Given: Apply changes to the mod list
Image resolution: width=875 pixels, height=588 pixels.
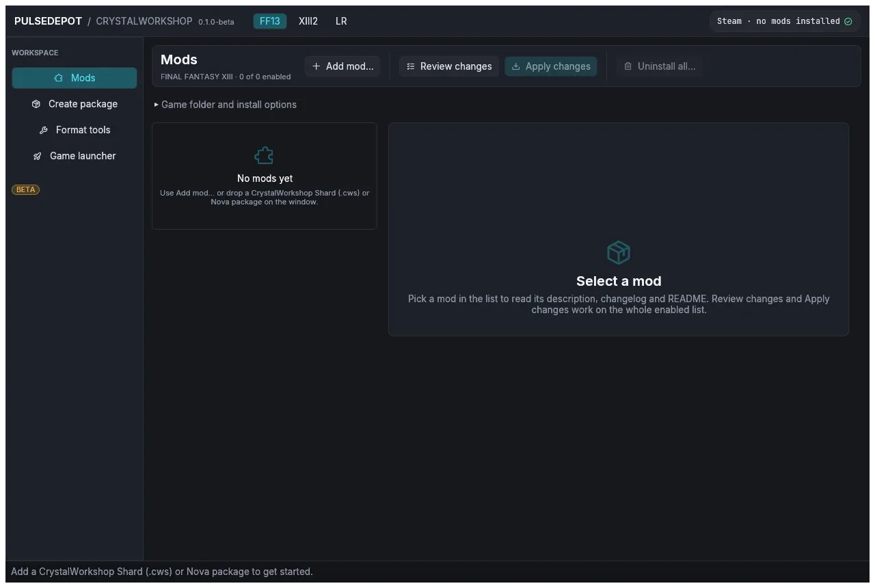Looking at the screenshot, I should [551, 66].
